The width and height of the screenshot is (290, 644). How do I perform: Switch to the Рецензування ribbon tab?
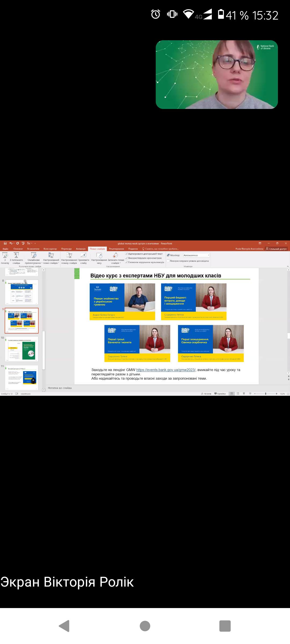(117, 249)
